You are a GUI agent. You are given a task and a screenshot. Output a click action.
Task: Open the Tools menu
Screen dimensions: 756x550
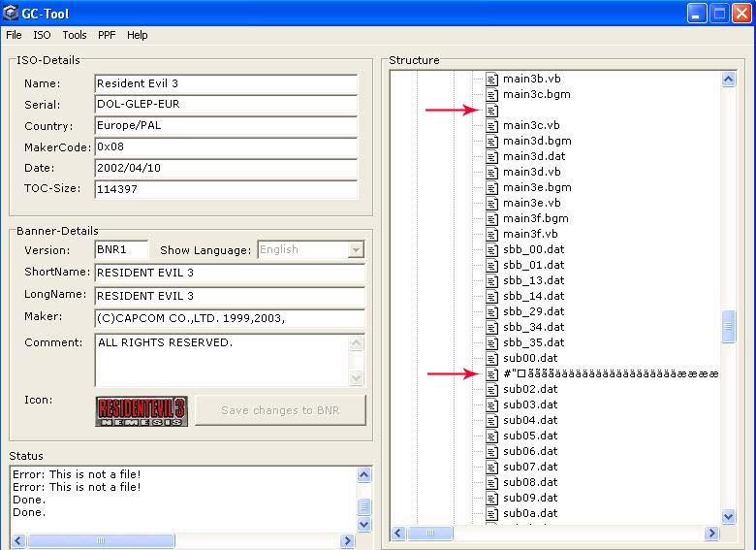pos(75,35)
